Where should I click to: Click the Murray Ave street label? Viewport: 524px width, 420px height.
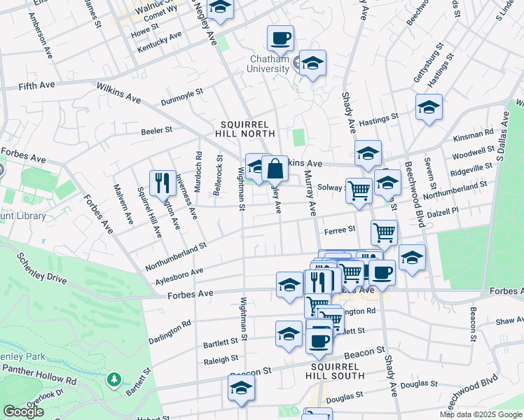(x=310, y=193)
